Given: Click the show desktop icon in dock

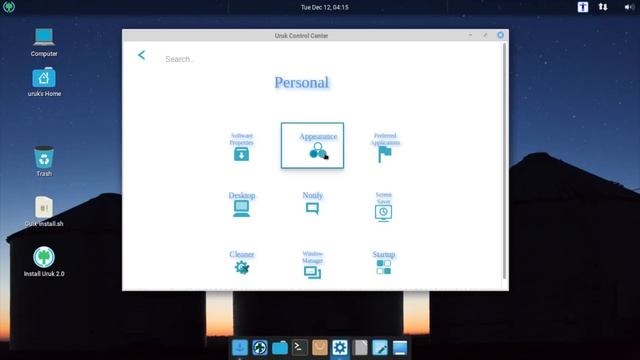Looking at the screenshot, I should click(400, 348).
